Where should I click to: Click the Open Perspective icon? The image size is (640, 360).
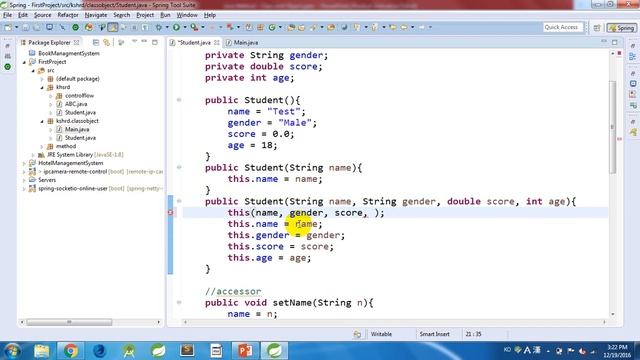(x=597, y=28)
